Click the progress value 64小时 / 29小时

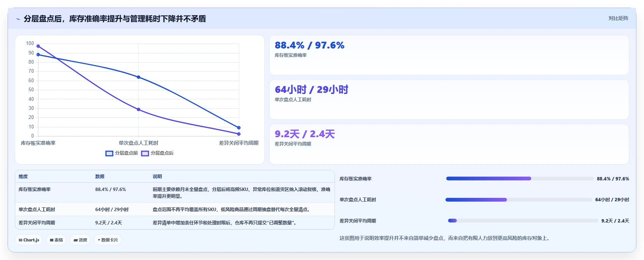pyautogui.click(x=612, y=200)
